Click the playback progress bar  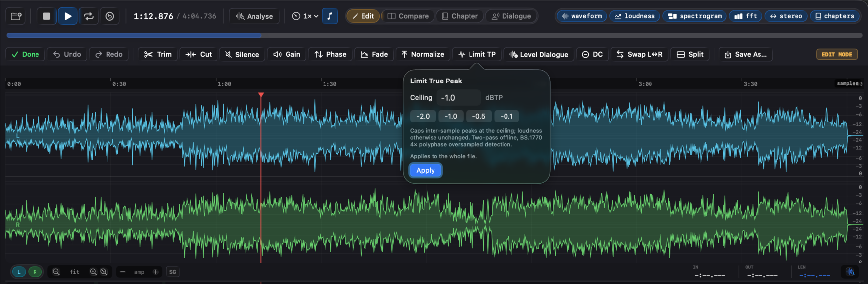pos(434,36)
